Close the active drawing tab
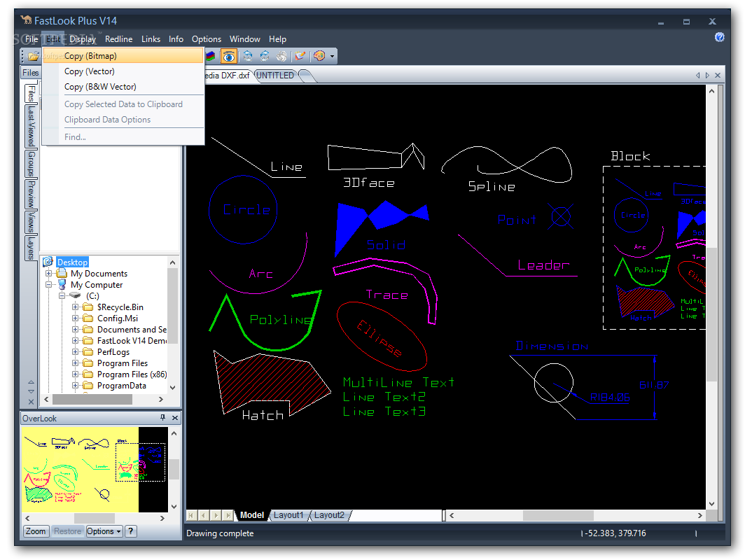This screenshot has width=745, height=560. (718, 75)
